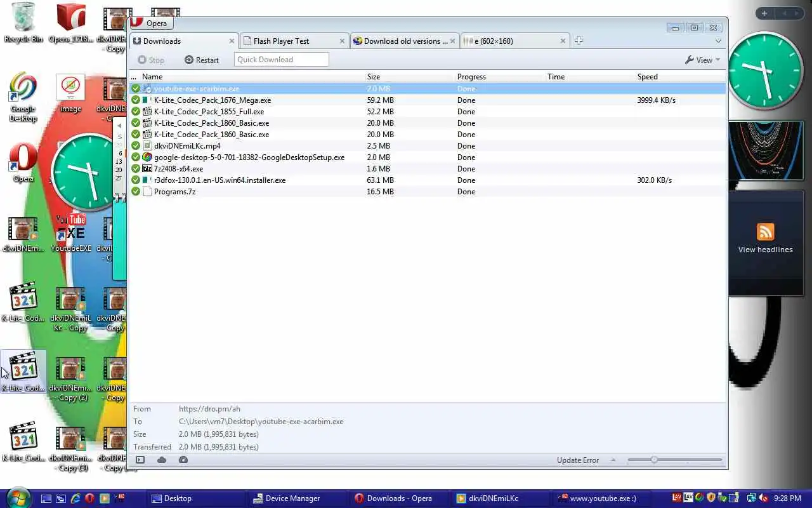Select the Downloads tab
812x508 pixels.
(x=184, y=41)
